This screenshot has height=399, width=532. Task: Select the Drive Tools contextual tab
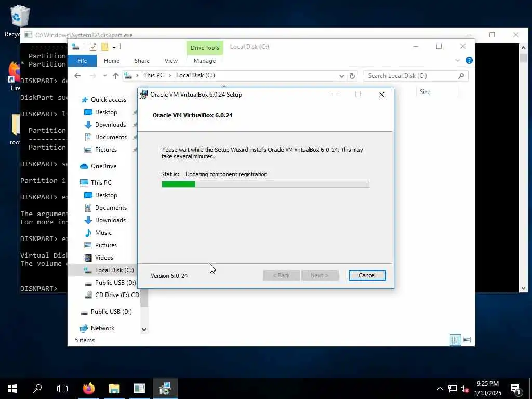pos(205,47)
